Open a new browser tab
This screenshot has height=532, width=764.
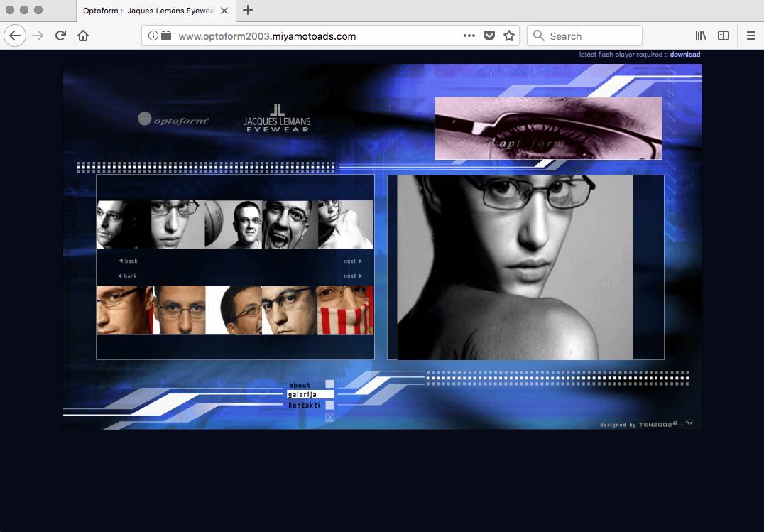[248, 10]
